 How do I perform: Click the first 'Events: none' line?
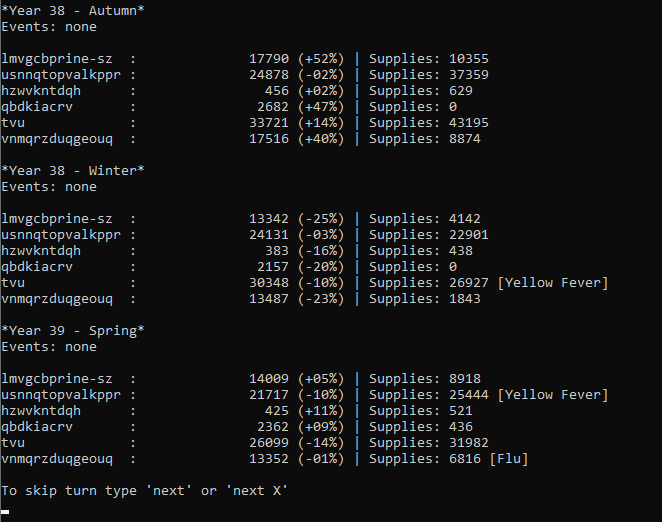click(x=49, y=27)
